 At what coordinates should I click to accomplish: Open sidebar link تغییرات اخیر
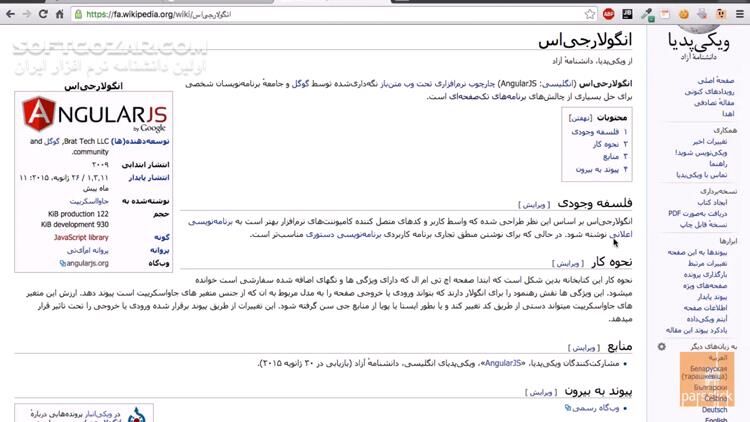click(x=710, y=142)
